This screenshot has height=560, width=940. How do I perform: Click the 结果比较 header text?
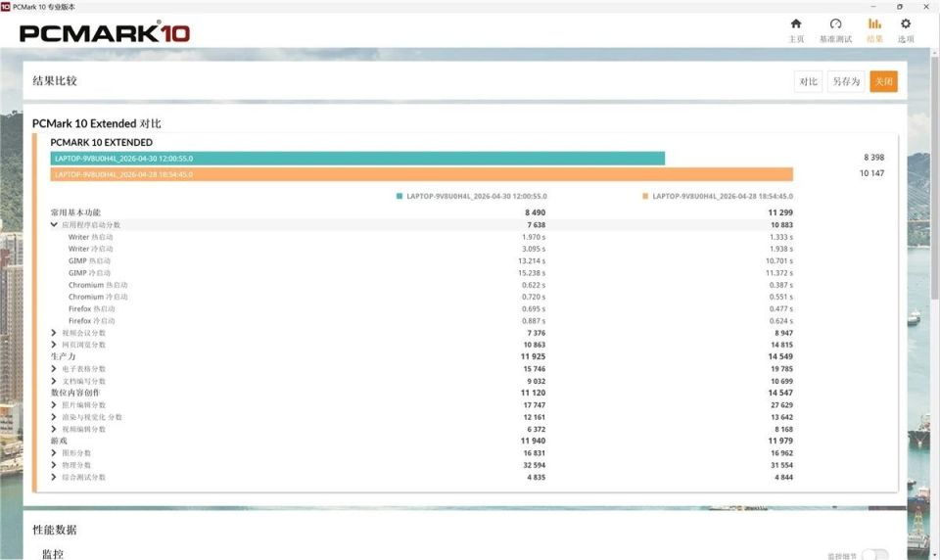click(55, 81)
